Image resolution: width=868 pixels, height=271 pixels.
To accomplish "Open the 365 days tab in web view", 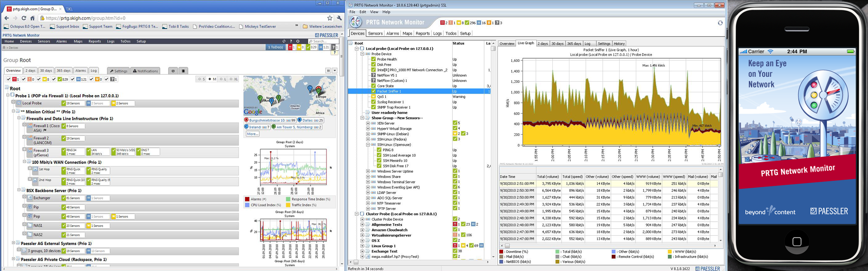I will point(63,70).
